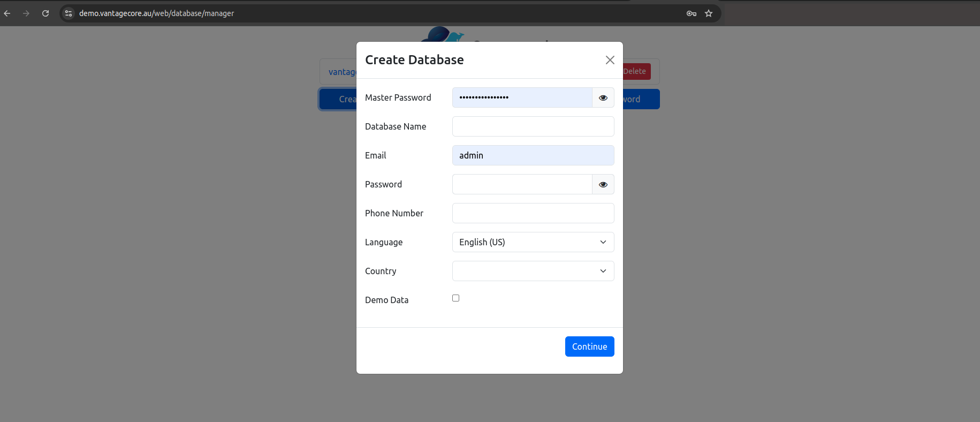Click the Continue button

(x=589, y=346)
